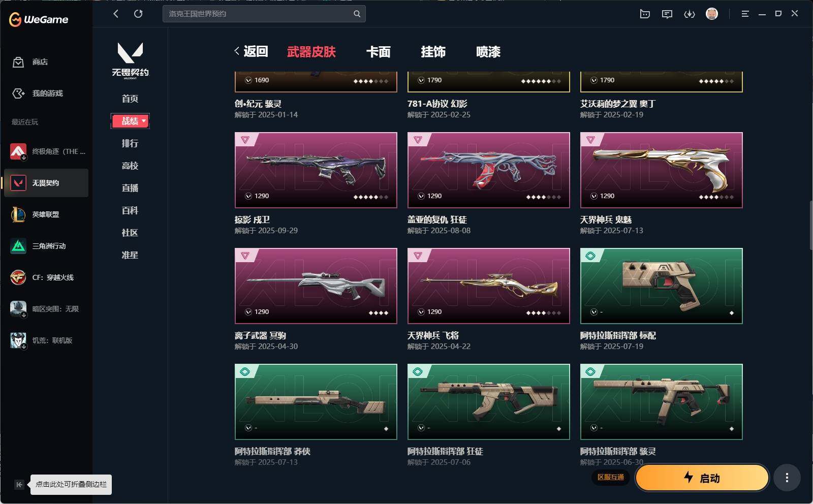Click the back arrow in top bar

point(116,14)
